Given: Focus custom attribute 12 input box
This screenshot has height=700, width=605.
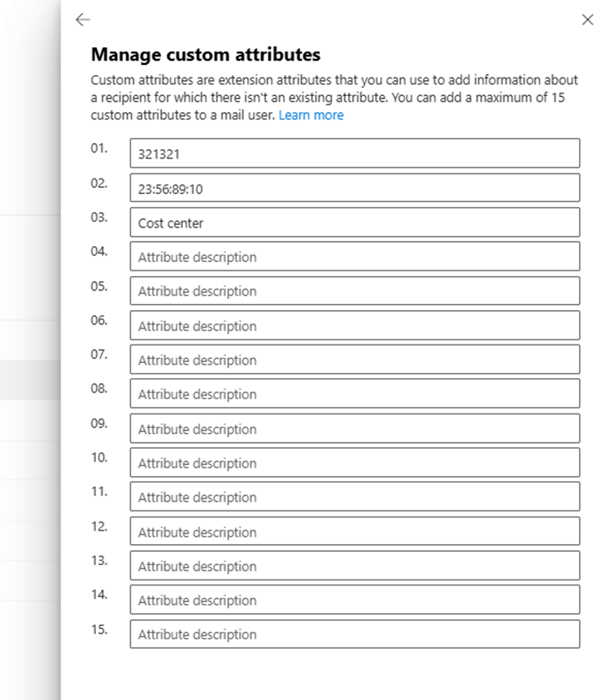Looking at the screenshot, I should pyautogui.click(x=355, y=532).
